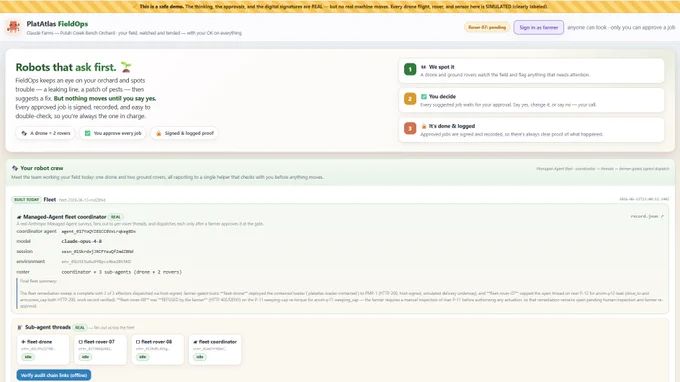Click the green step 1 number badge

(x=410, y=69)
